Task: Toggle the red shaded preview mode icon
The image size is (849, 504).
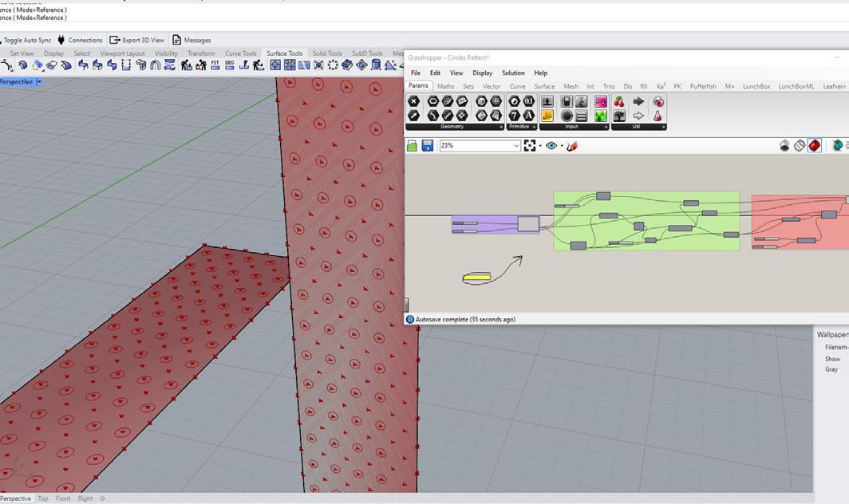Action: [x=814, y=146]
